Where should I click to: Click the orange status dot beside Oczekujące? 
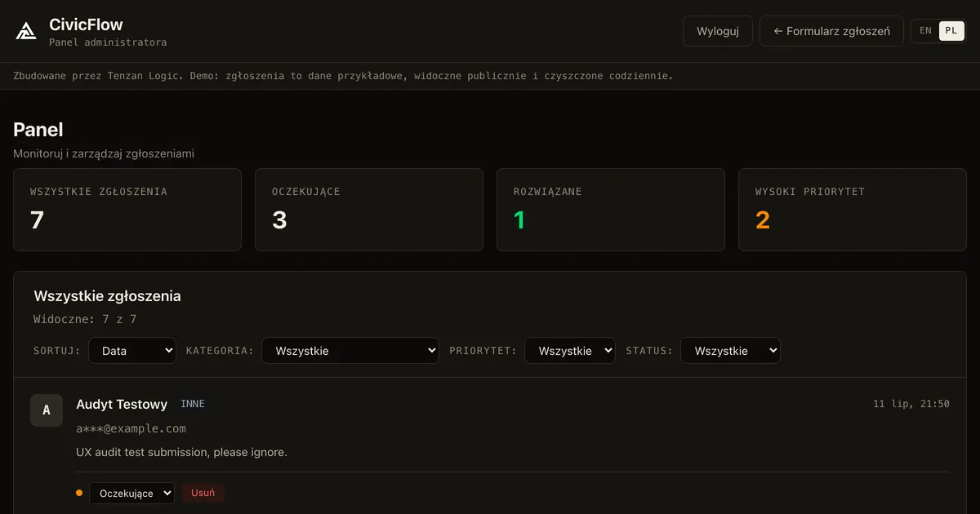[x=79, y=493]
